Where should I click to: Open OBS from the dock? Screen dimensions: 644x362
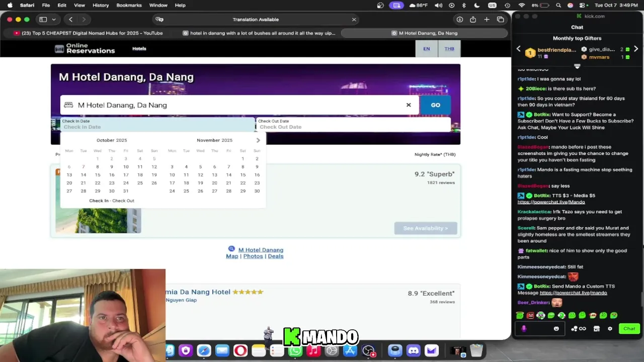coord(369,350)
